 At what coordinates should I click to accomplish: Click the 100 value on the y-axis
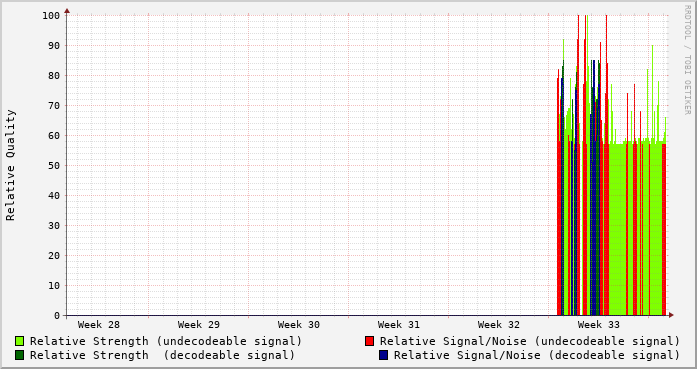(51, 16)
